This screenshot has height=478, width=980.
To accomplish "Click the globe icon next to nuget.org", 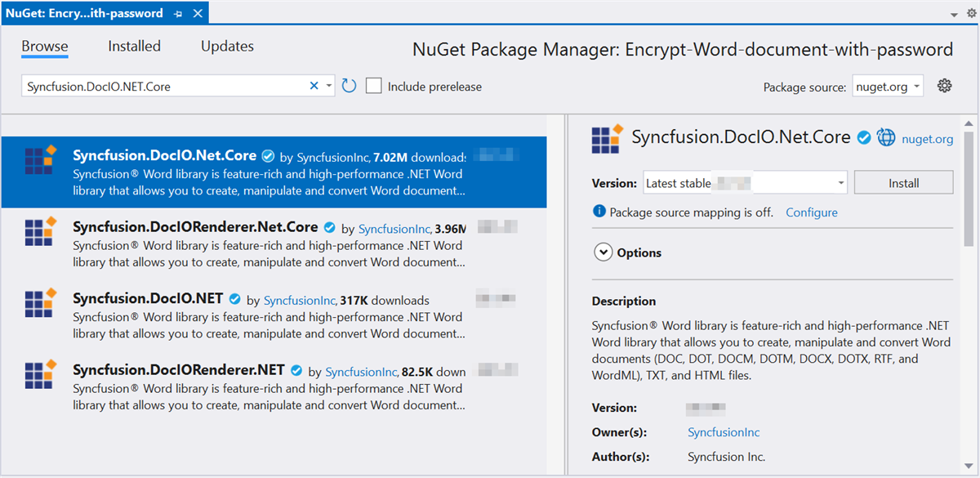I will point(886,138).
